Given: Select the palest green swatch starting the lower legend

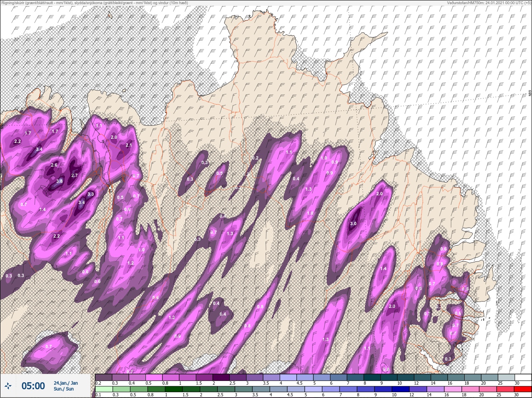Looking at the screenshot, I should coord(103,389).
